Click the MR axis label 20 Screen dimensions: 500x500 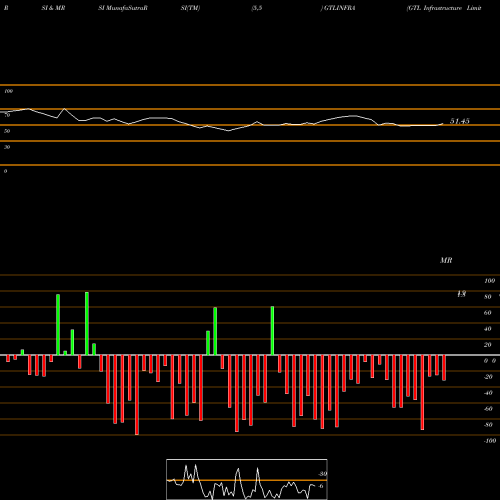(x=488, y=345)
